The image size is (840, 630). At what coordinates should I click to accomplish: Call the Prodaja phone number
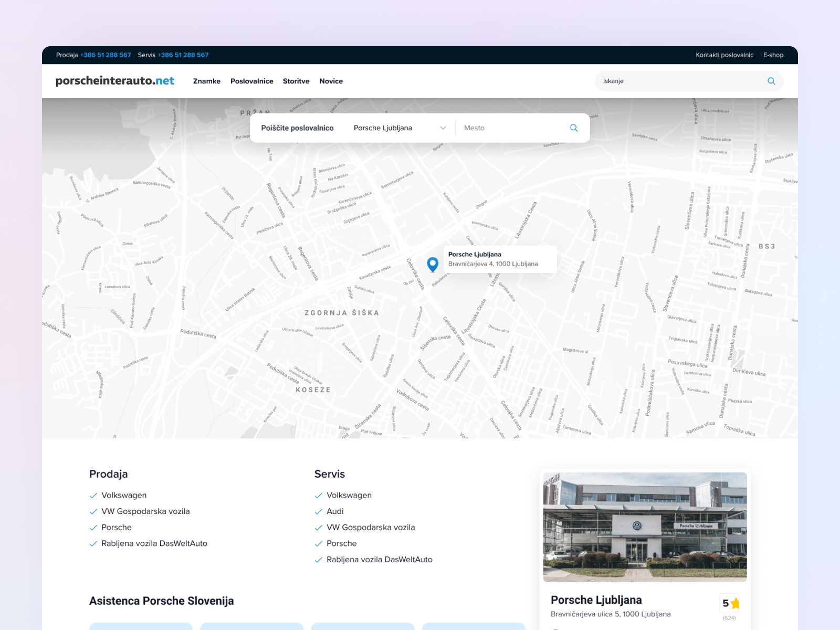pyautogui.click(x=106, y=55)
